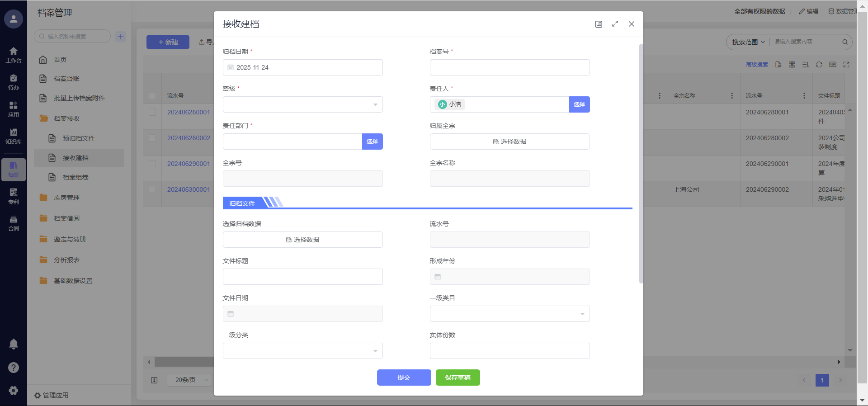Tick the checkbox for row 202406280001
This screenshot has height=406, width=868.
[152, 112]
